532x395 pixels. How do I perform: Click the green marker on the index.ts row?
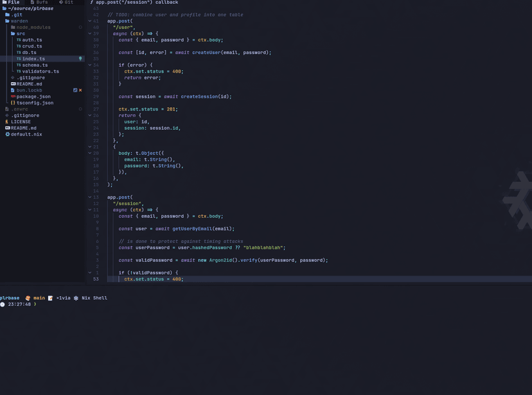tap(80, 58)
